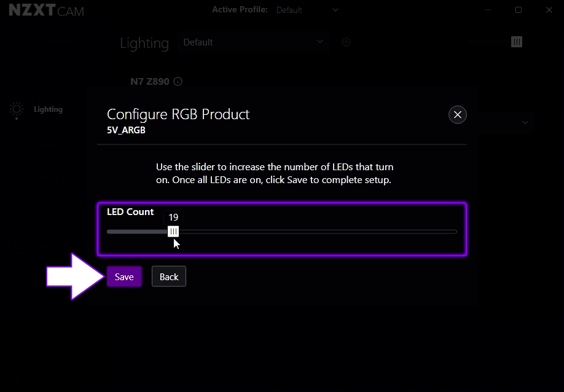Click the gear icon beside the Default lighting dropdown
The height and width of the screenshot is (392, 564).
[346, 42]
